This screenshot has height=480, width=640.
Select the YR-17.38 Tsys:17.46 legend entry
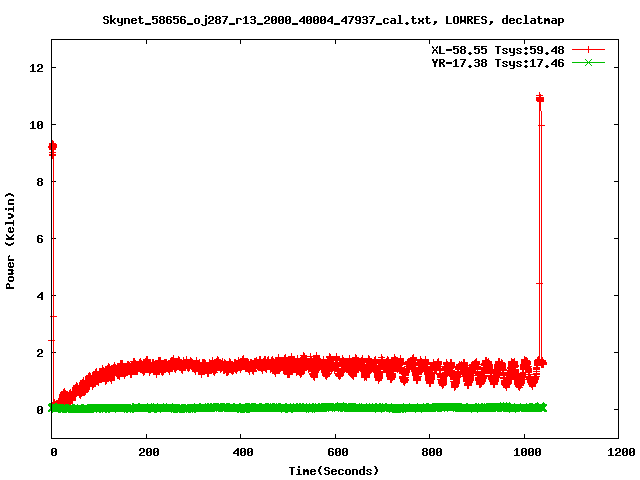point(498,63)
